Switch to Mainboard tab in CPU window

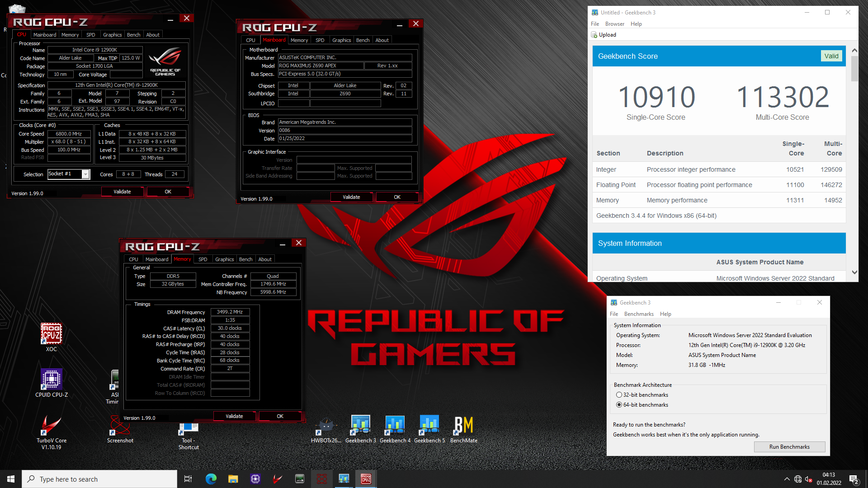(45, 35)
